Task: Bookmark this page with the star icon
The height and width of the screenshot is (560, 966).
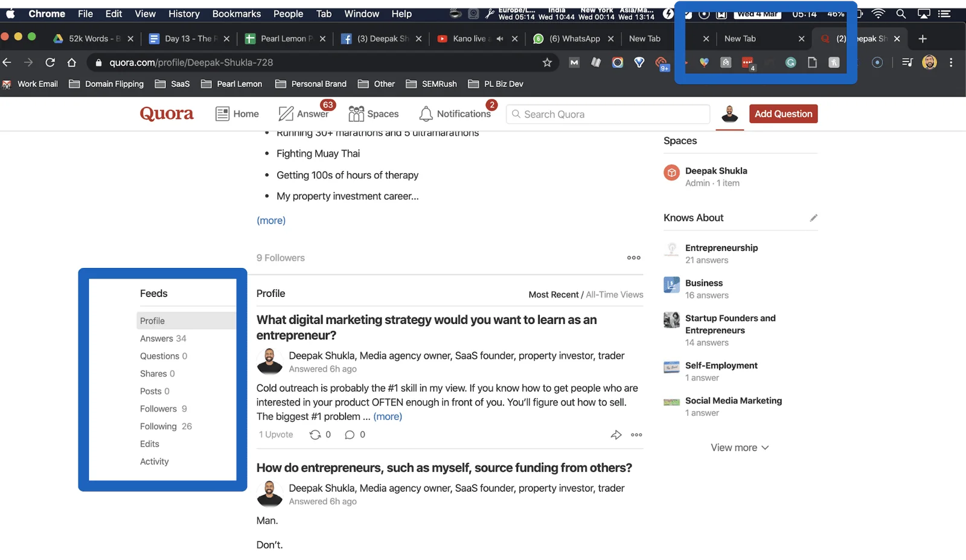Action: point(547,62)
